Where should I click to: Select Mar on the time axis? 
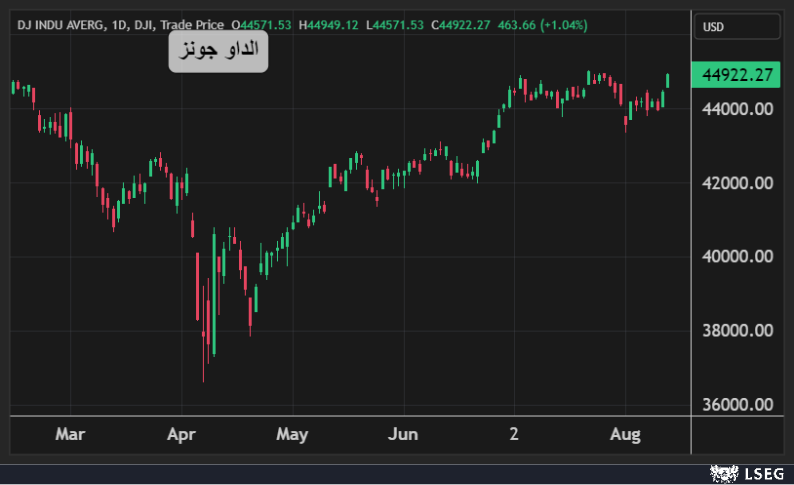click(x=69, y=435)
